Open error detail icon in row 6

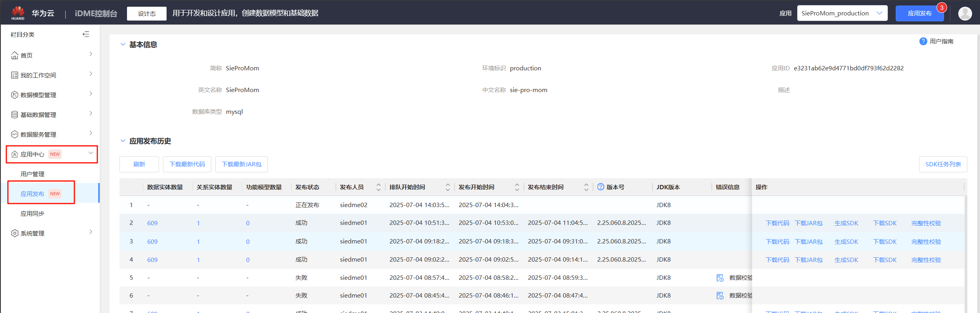click(x=720, y=296)
